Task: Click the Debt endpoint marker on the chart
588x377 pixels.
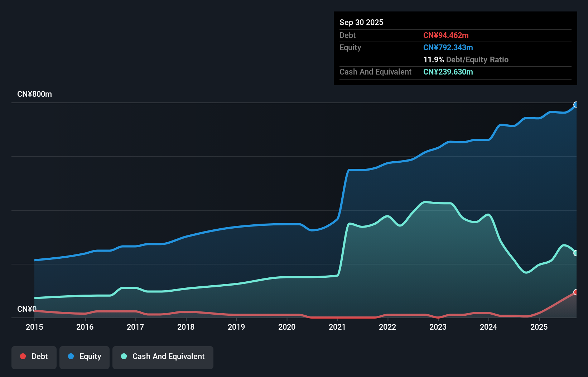Action: click(x=576, y=292)
